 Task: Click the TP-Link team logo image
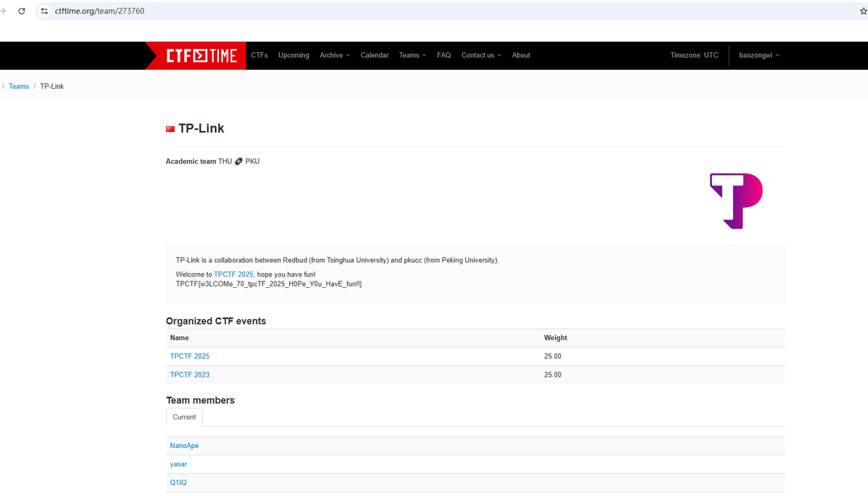tap(736, 201)
